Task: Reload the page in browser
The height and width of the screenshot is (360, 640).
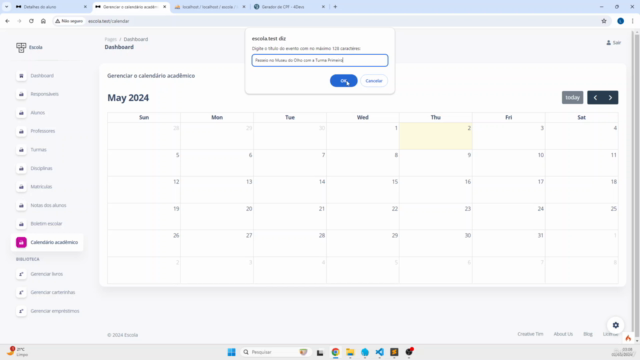Action: pyautogui.click(x=31, y=21)
